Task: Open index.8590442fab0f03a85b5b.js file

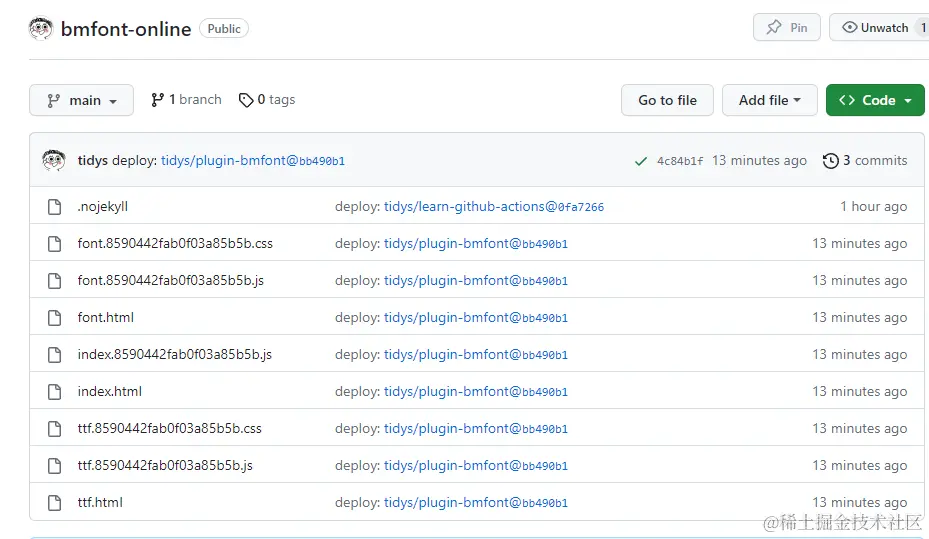Action: pyautogui.click(x=174, y=355)
